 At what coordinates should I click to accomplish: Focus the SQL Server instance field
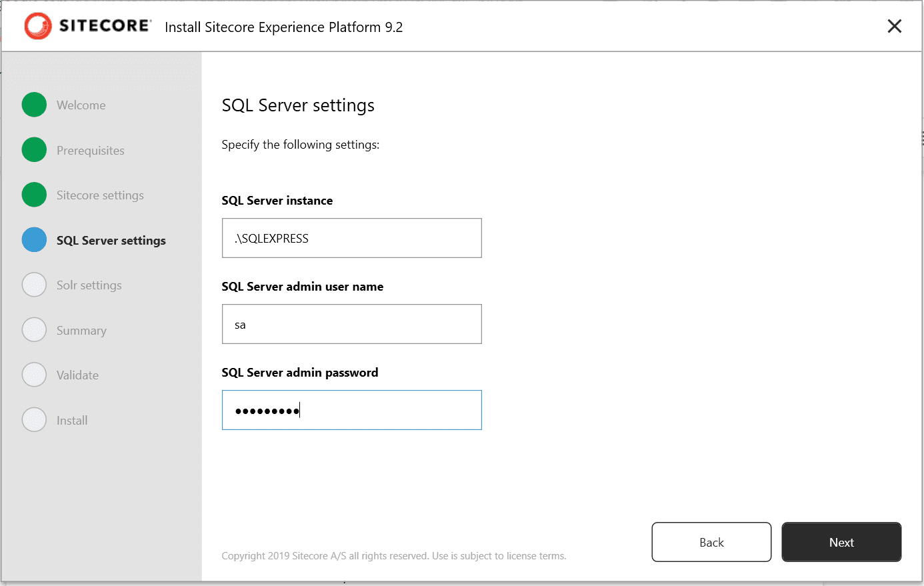(351, 238)
